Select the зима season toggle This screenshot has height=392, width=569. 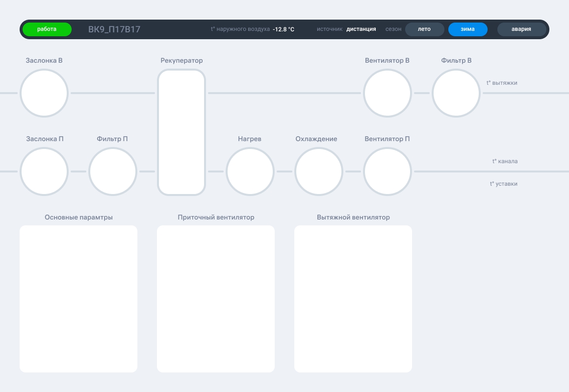point(468,29)
